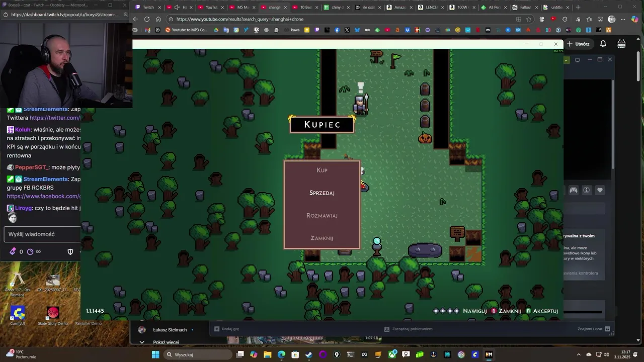Open Steam from the taskbar

tap(309, 354)
